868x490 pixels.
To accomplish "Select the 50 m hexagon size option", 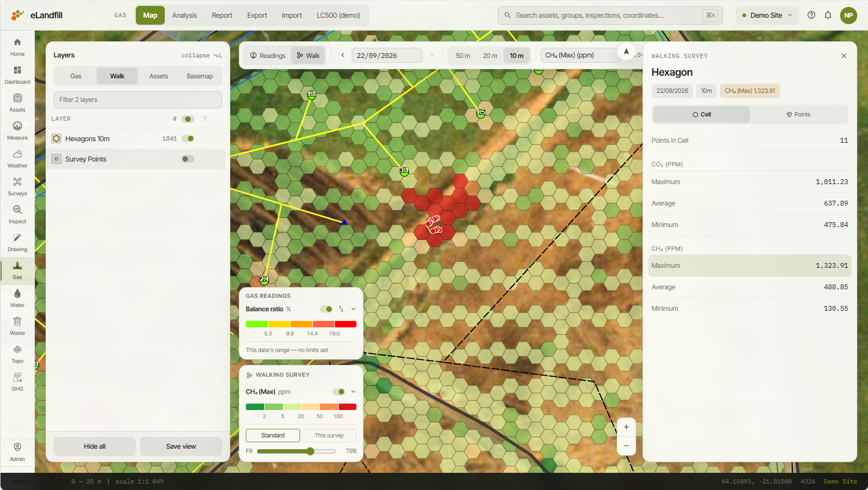I will click(x=463, y=56).
